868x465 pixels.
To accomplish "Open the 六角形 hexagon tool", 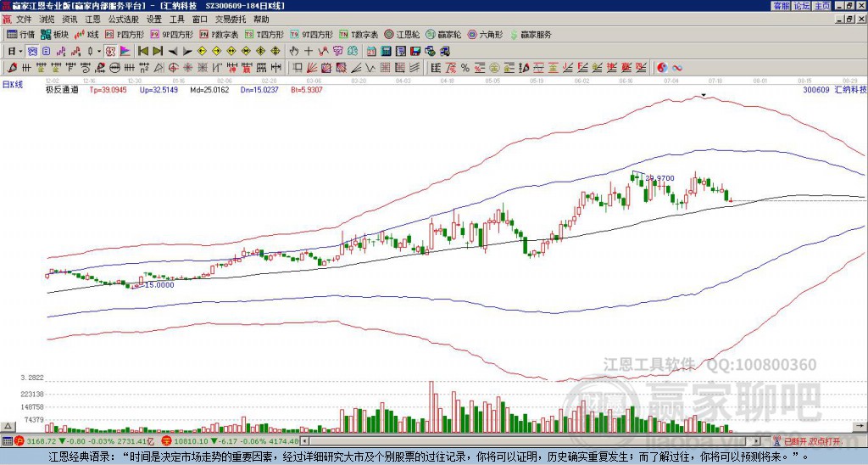I will [485, 34].
